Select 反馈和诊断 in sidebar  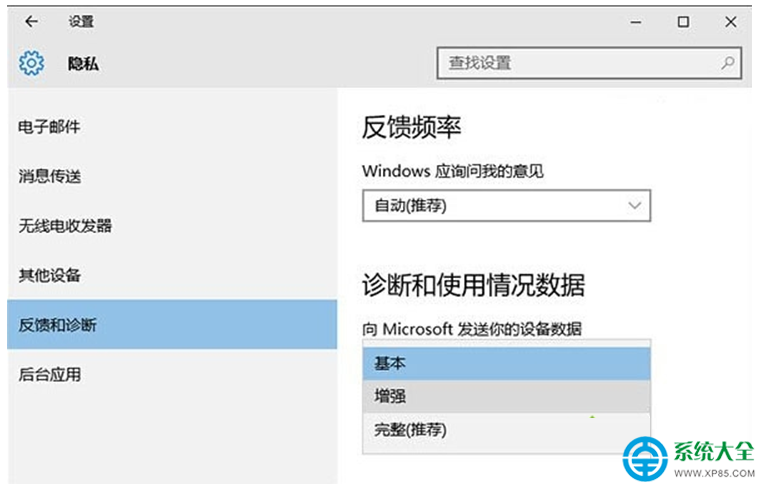click(x=172, y=324)
